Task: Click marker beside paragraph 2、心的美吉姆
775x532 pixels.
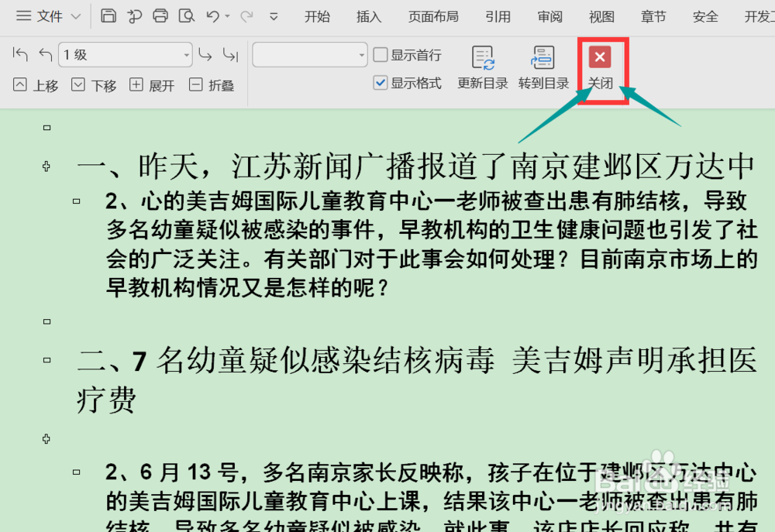Action: coord(76,201)
